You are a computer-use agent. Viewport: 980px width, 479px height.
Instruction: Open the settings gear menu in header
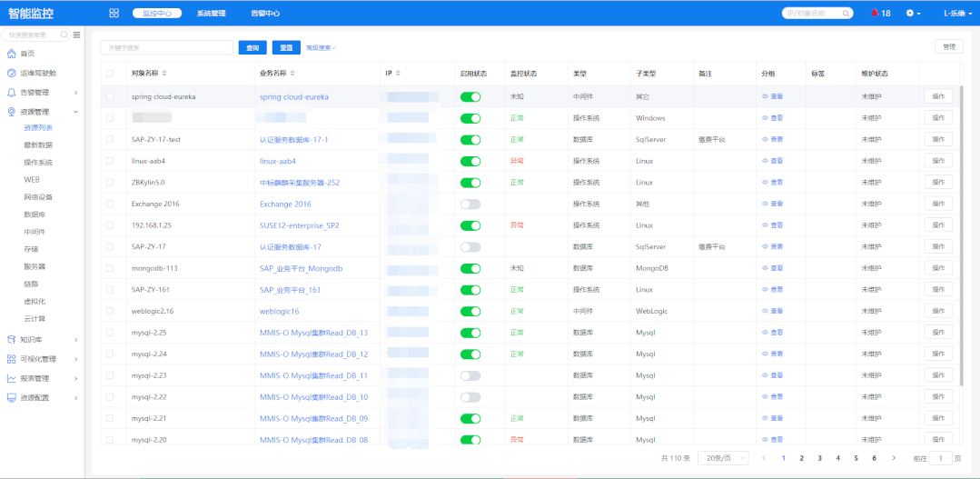point(913,13)
